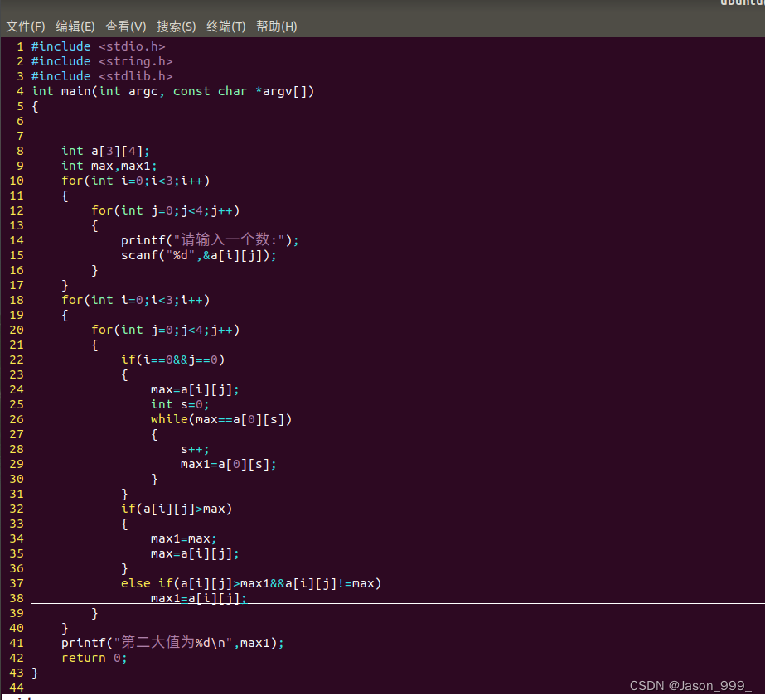Open the 搜索(S) menu

pos(176,26)
